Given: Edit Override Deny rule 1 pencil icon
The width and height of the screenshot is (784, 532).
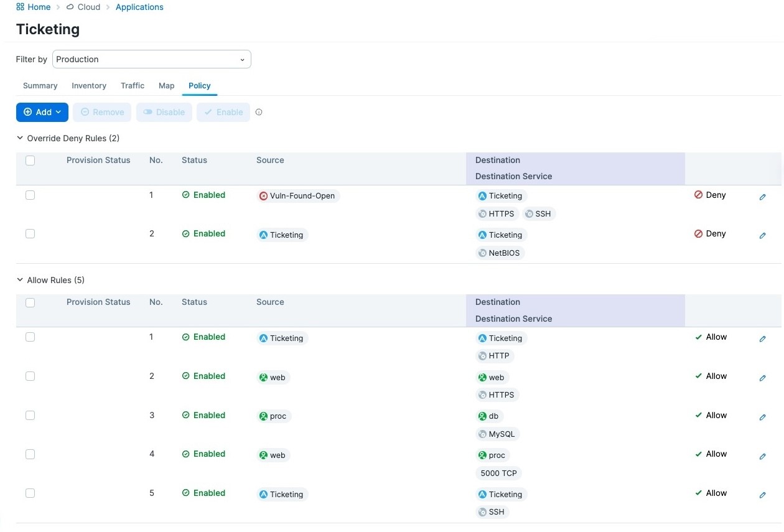Looking at the screenshot, I should tap(762, 197).
